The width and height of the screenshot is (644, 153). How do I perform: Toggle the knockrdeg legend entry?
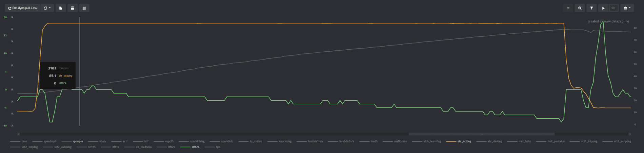[x=279, y=141]
